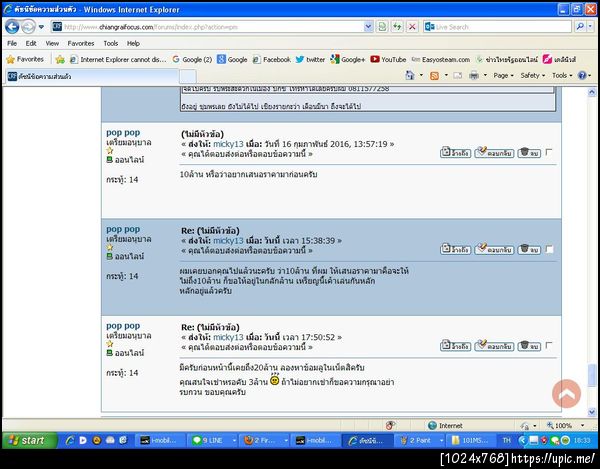Click the blue Help question-mark icon
Image resolution: width=600 pixels, height=469 pixels.
582,75
